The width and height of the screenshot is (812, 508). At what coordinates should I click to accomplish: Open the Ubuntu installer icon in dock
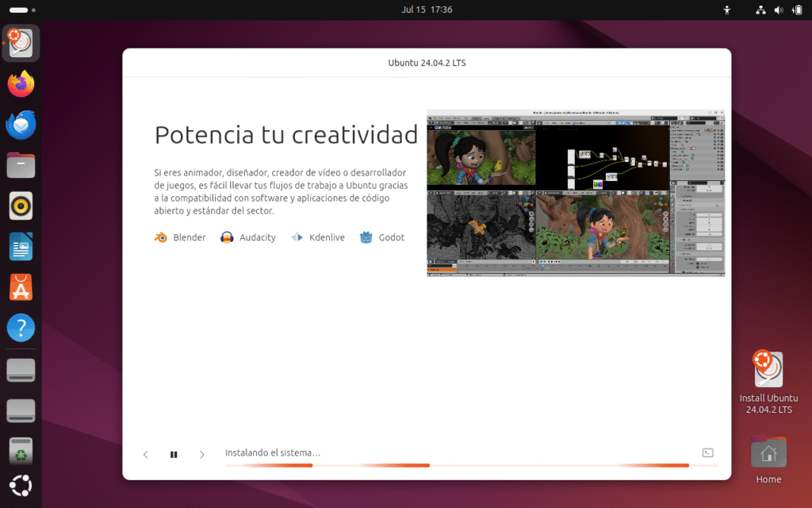coord(21,43)
